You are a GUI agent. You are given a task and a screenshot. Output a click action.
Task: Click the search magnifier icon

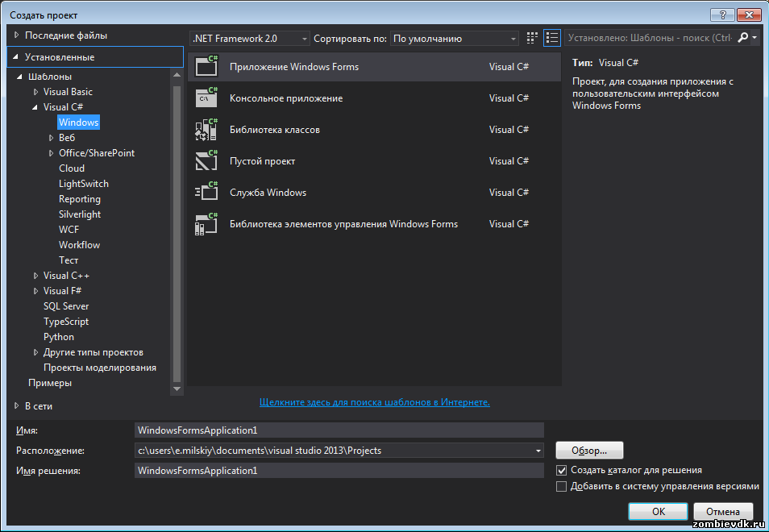742,37
